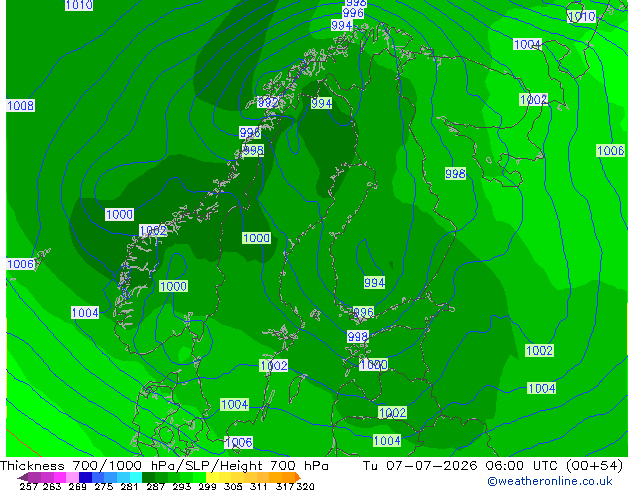Image resolution: width=634 pixels, height=490 pixels.
Task: Click the legend value 281
Action: pos(129,486)
